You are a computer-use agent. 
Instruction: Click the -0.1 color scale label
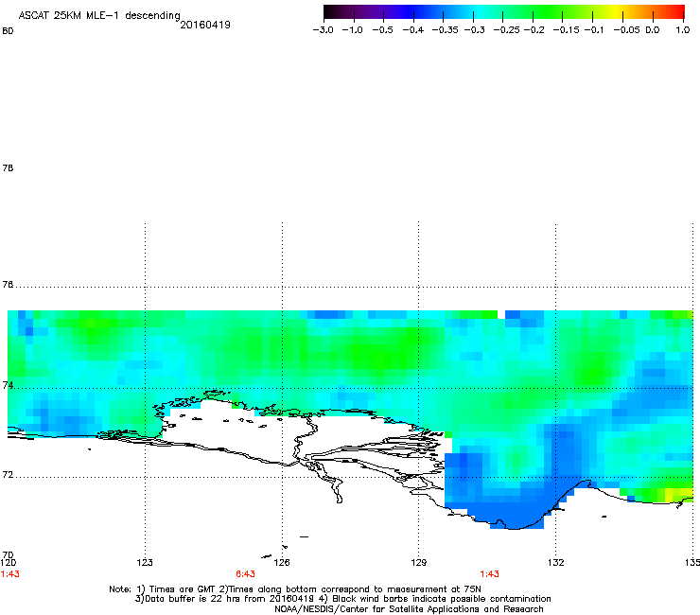tap(594, 30)
